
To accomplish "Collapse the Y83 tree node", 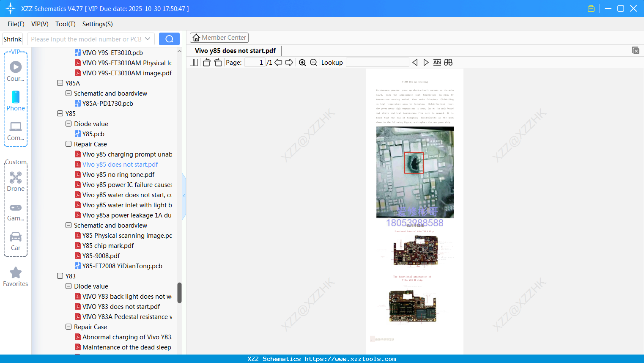I will [60, 276].
